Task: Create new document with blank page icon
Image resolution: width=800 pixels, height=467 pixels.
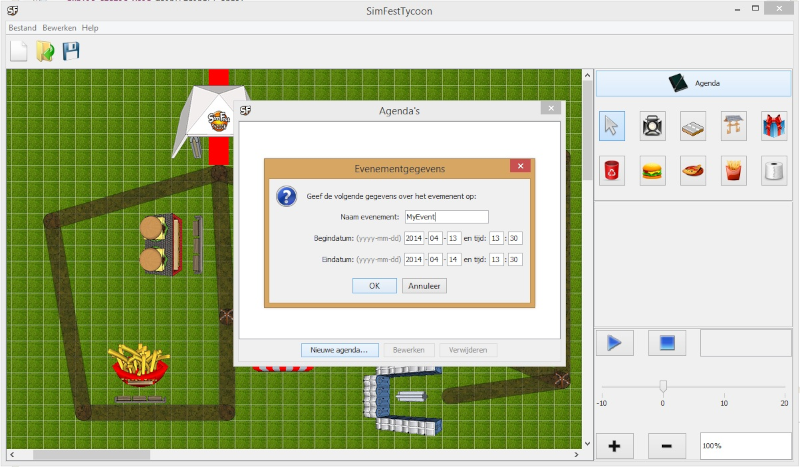Action: coord(19,51)
